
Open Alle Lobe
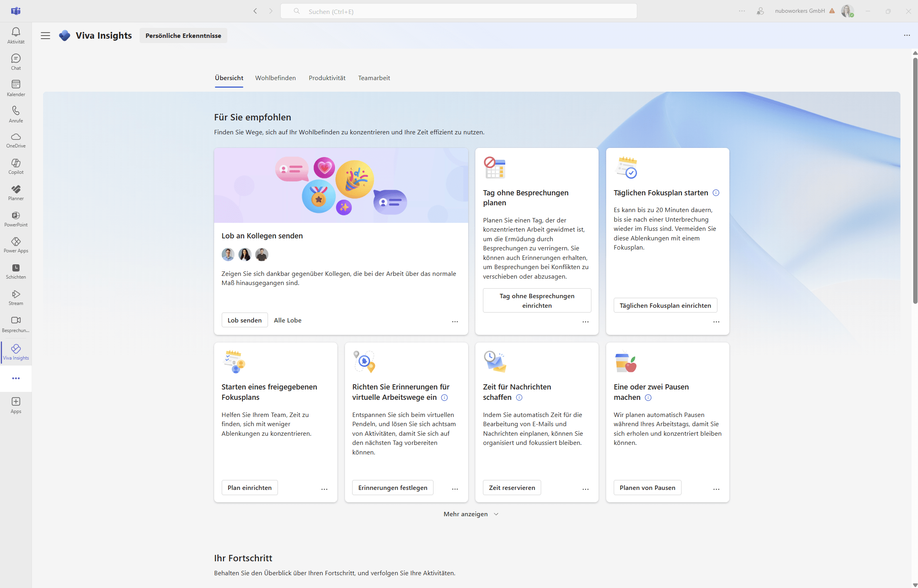pyautogui.click(x=288, y=320)
